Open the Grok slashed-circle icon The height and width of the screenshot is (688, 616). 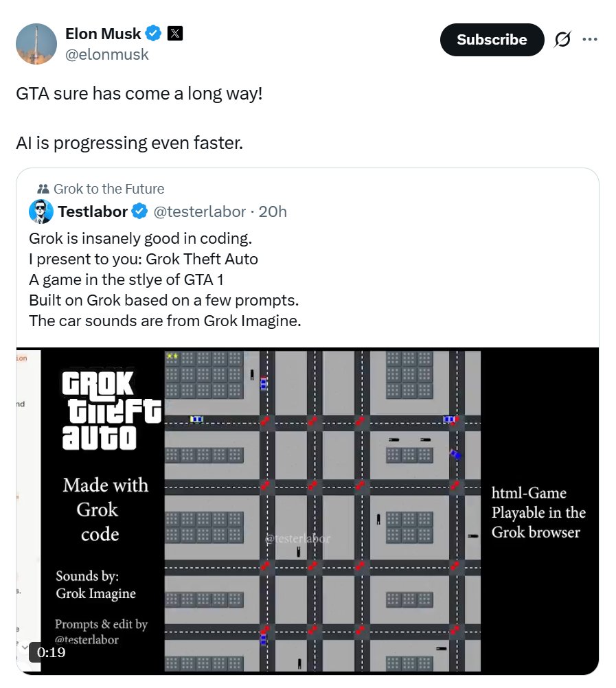pos(562,40)
